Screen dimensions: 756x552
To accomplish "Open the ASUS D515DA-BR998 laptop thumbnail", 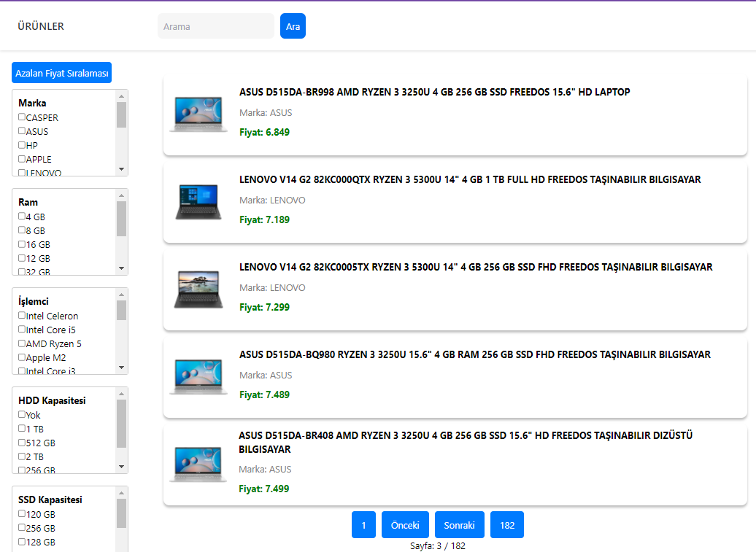I will [198, 114].
